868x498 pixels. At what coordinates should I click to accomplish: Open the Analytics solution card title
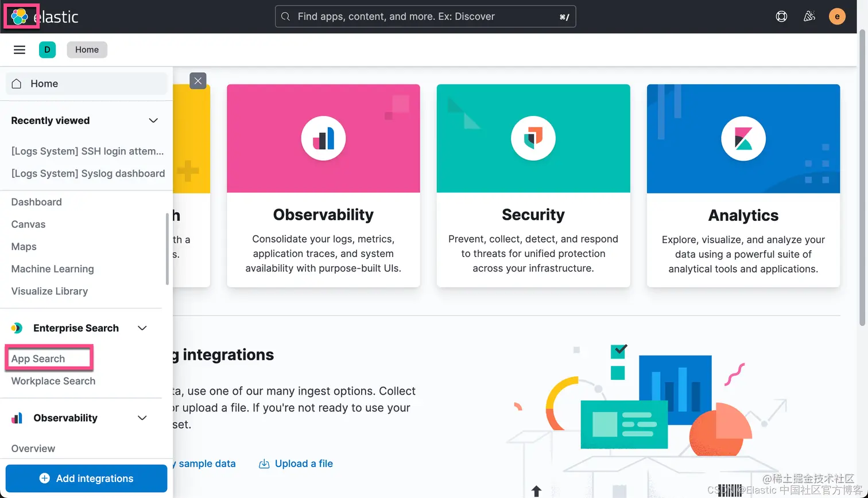click(743, 215)
